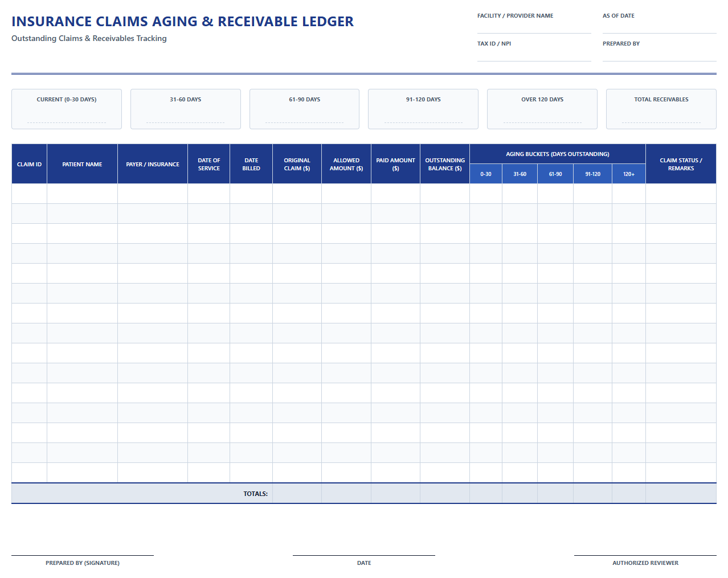Click the TOTALS label
This screenshot has width=728, height=578.
coord(256,494)
